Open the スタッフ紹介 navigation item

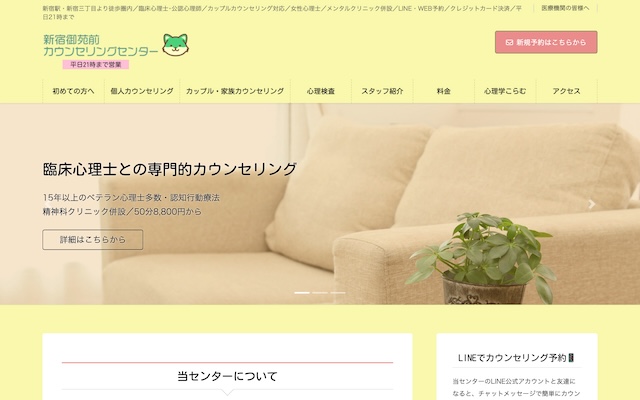point(382,91)
